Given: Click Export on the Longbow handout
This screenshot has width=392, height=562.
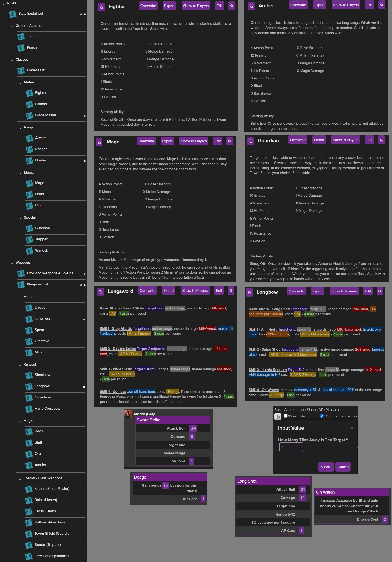Looking at the screenshot, I should [317, 291].
